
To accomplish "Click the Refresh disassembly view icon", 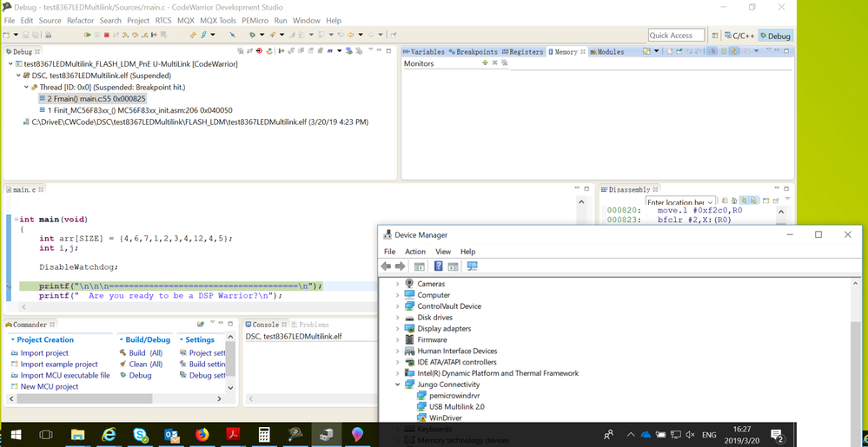I will coord(725,200).
